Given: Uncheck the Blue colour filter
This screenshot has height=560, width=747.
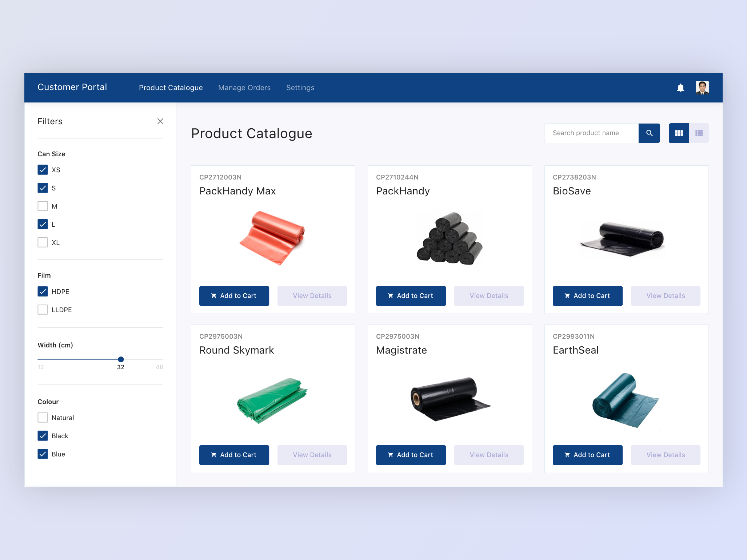Looking at the screenshot, I should 43,454.
